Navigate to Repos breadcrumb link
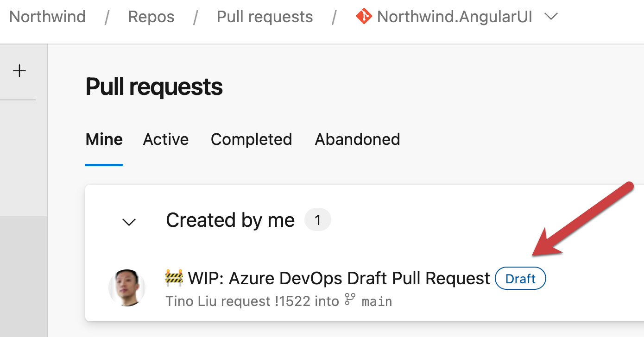Image resolution: width=644 pixels, height=337 pixels. 151,17
